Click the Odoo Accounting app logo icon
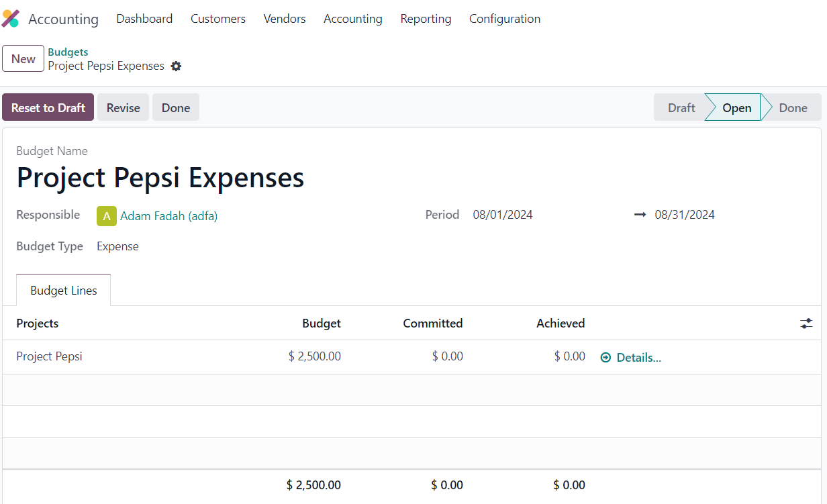Screen dimensions: 827x504 click(11, 19)
